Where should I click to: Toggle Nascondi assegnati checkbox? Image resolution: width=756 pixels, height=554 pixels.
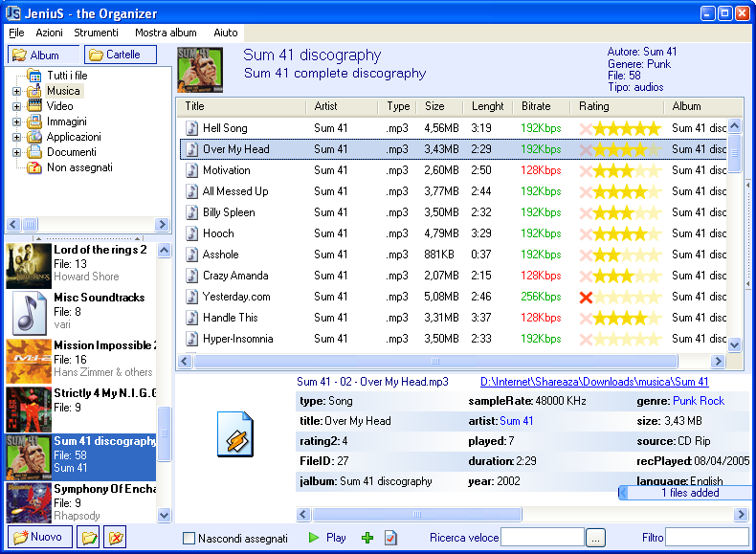pyautogui.click(x=189, y=538)
